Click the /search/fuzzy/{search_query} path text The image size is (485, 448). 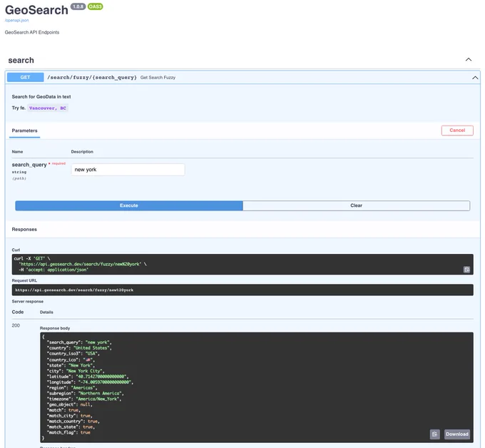click(92, 77)
